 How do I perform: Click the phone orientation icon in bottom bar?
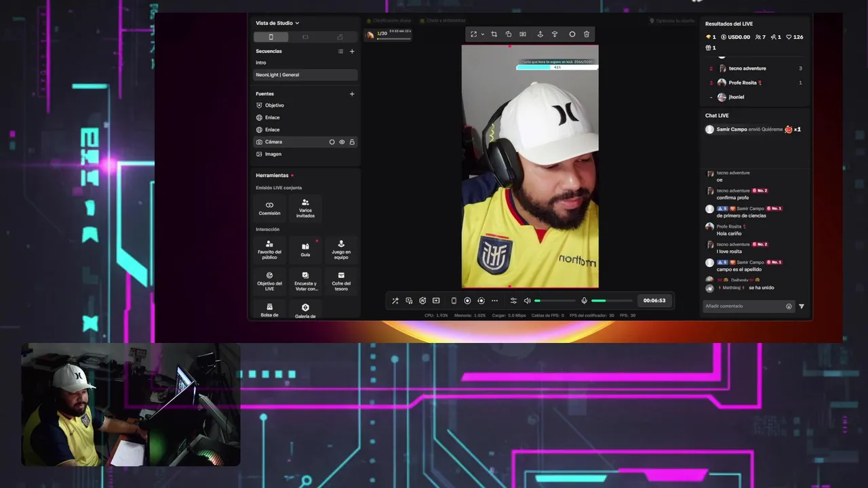(454, 301)
